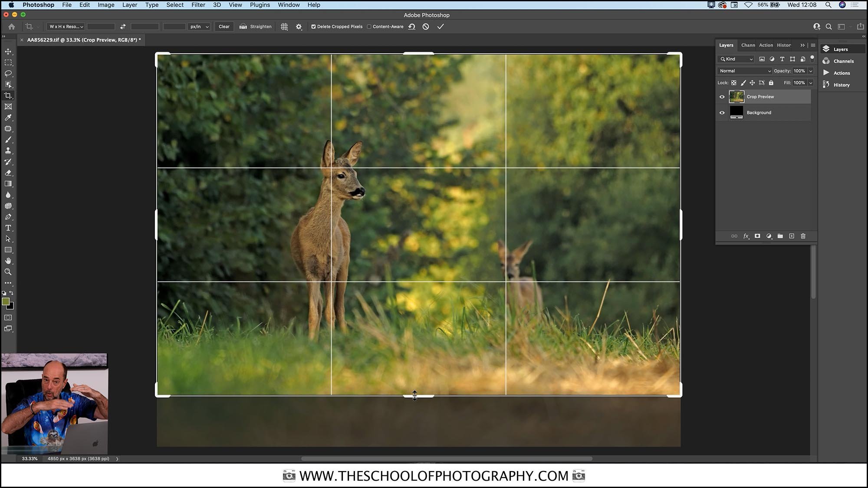Select the Move tool

pos(8,51)
